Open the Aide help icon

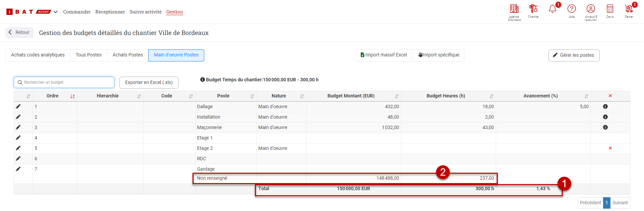coord(572,9)
